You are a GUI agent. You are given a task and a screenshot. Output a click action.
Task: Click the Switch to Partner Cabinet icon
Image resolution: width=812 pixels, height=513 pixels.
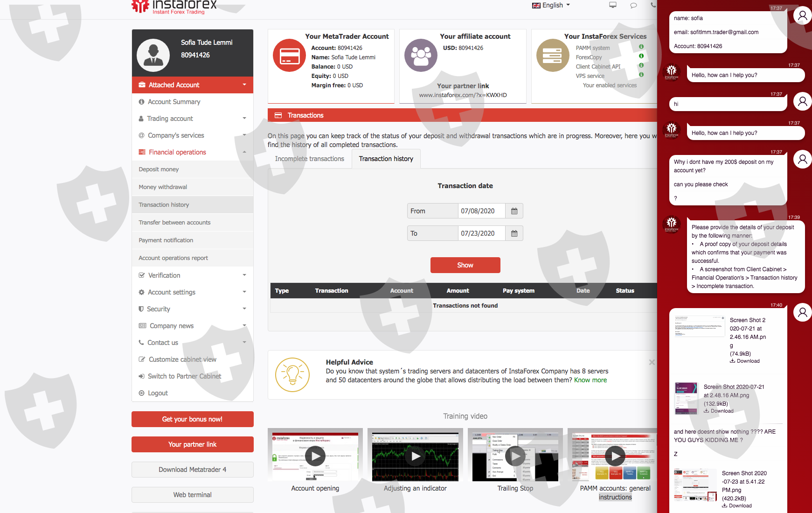pos(142,376)
